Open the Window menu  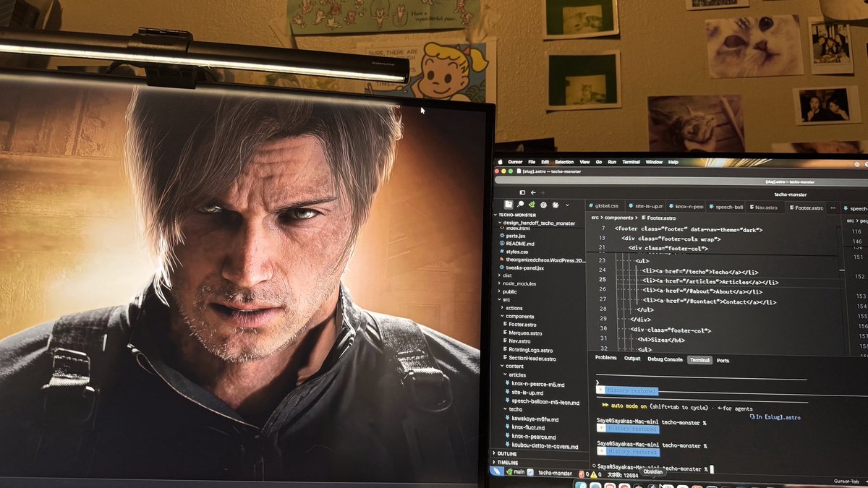(x=654, y=162)
